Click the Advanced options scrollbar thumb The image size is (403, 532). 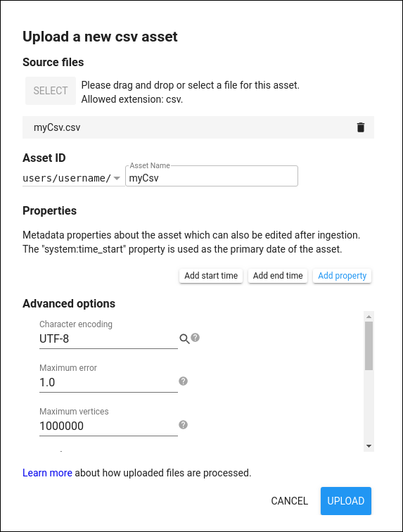369,346
